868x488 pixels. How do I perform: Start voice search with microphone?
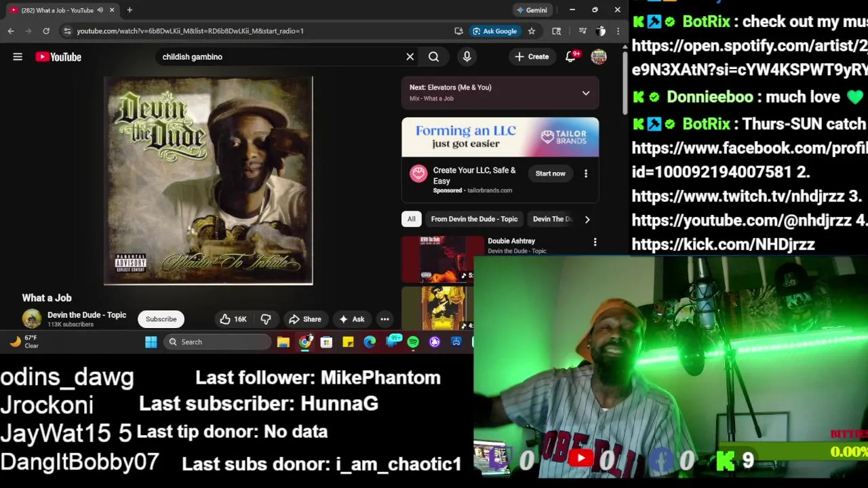[x=467, y=57]
